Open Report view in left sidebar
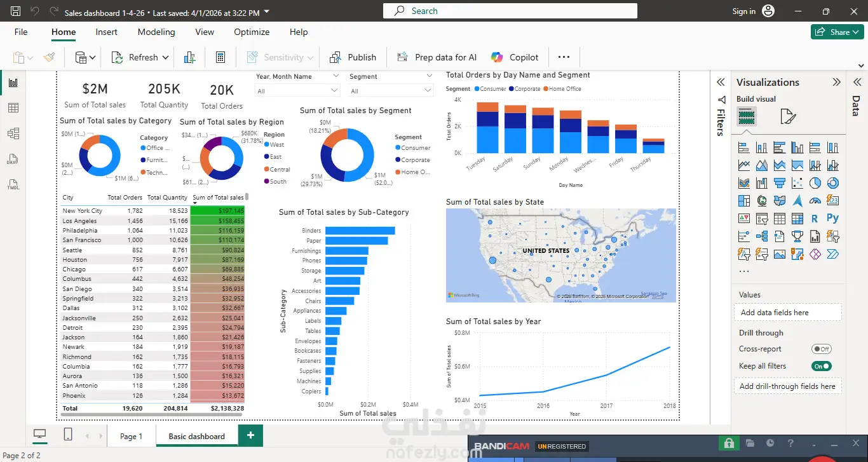This screenshot has width=868, height=462. [13, 83]
